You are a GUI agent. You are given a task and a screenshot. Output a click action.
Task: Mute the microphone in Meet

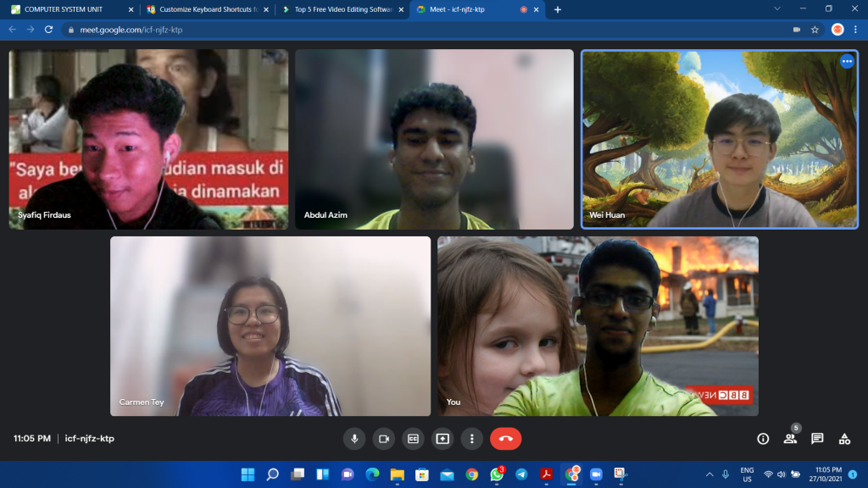354,439
